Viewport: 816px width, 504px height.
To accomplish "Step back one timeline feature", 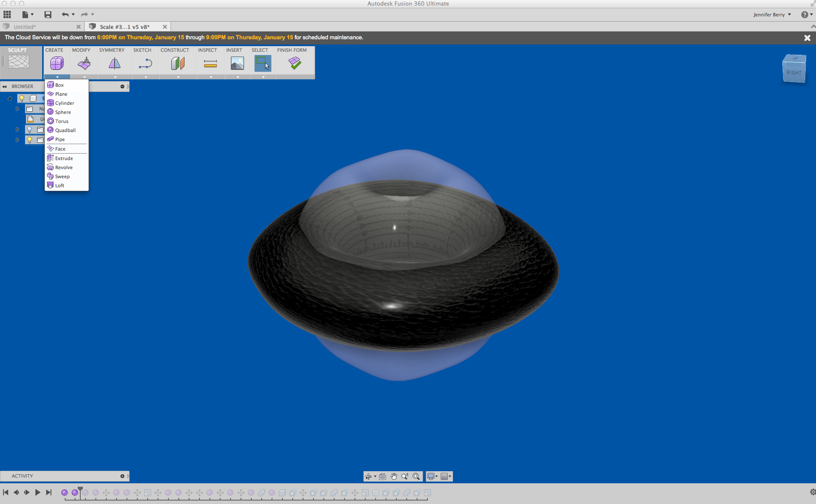I will (16, 492).
